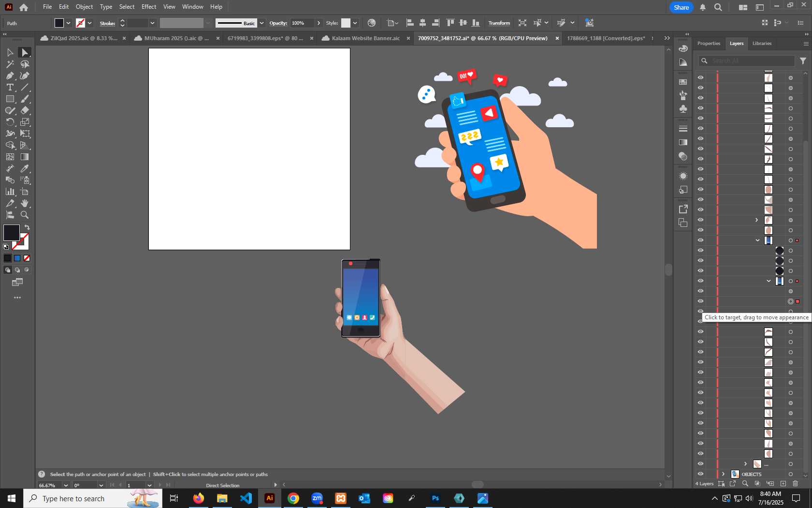This screenshot has height=508, width=812.
Task: Select the Mesh tool
Action: [x=10, y=157]
